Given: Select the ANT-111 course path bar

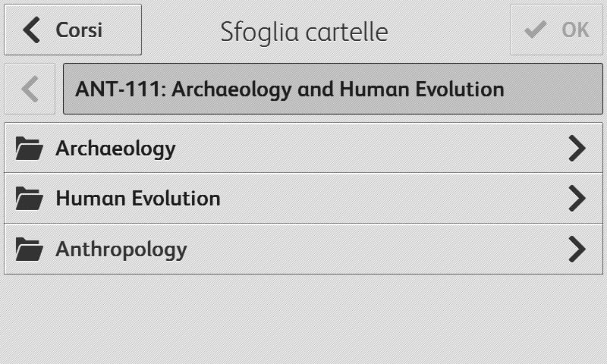Looking at the screenshot, I should click(333, 89).
